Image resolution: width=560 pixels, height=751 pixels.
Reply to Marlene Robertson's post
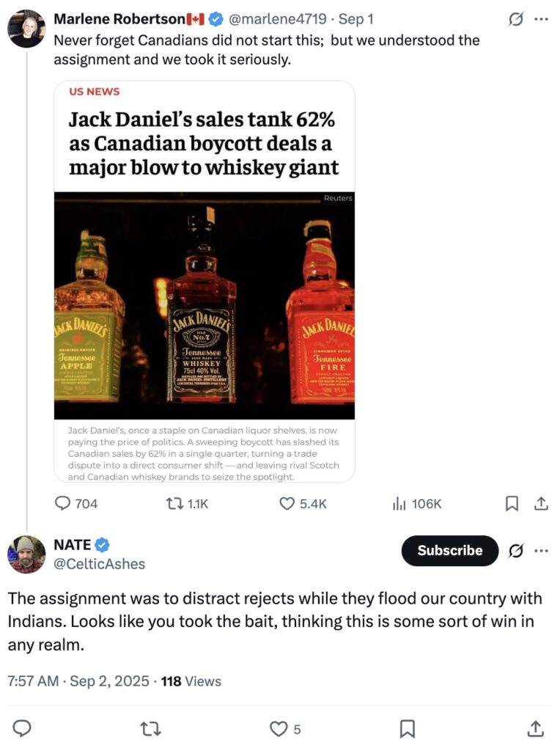coord(76,503)
